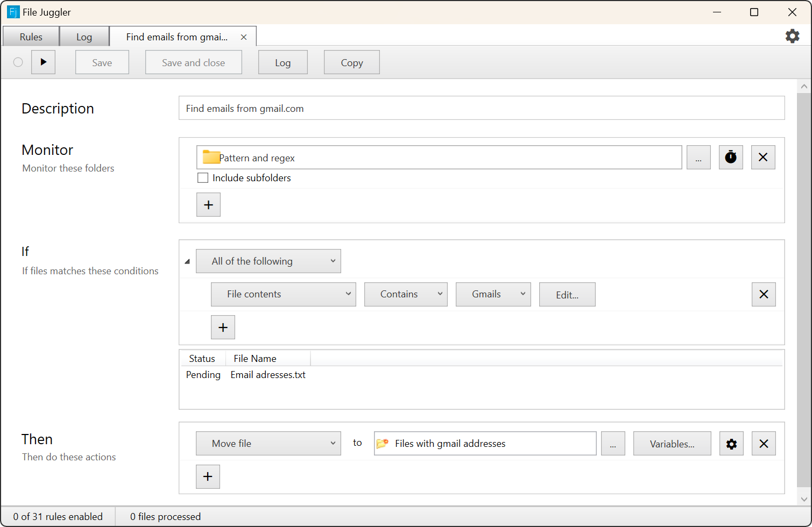The image size is (812, 527).
Task: Open the rule Log from toolbar
Action: coord(283,62)
